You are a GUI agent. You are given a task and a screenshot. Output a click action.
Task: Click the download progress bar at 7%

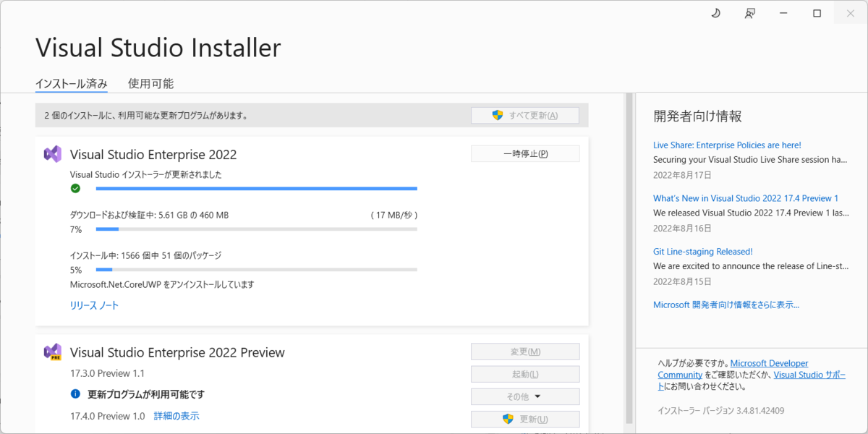point(256,229)
